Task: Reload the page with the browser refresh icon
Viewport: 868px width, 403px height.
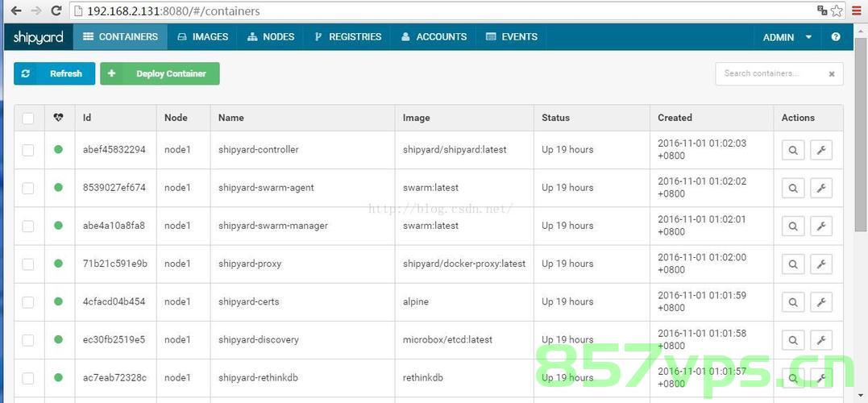Action: point(56,10)
